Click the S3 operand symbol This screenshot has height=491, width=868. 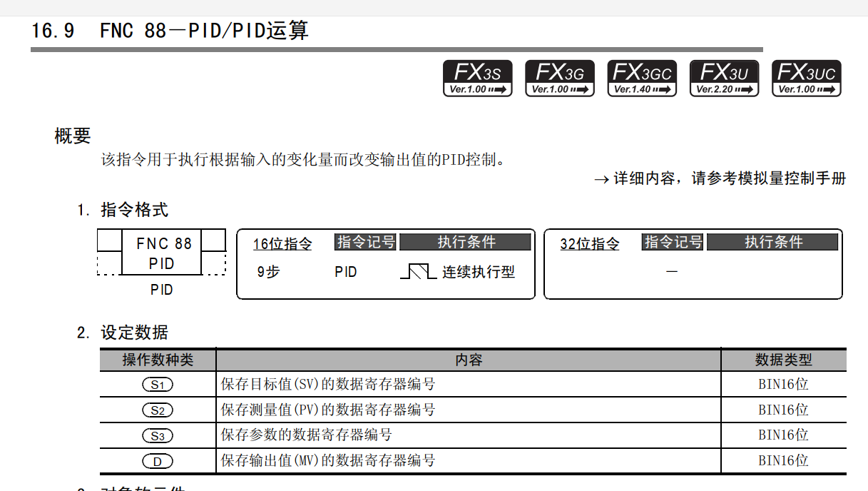coord(158,435)
